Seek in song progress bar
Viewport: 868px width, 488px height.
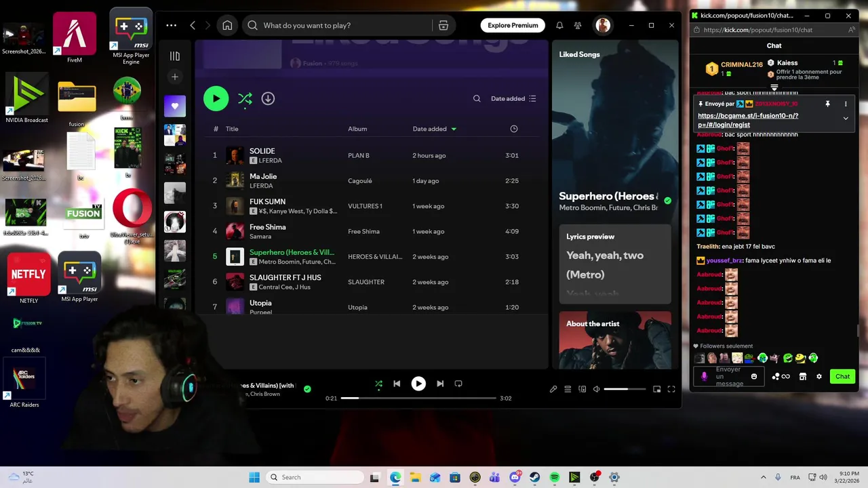click(418, 399)
